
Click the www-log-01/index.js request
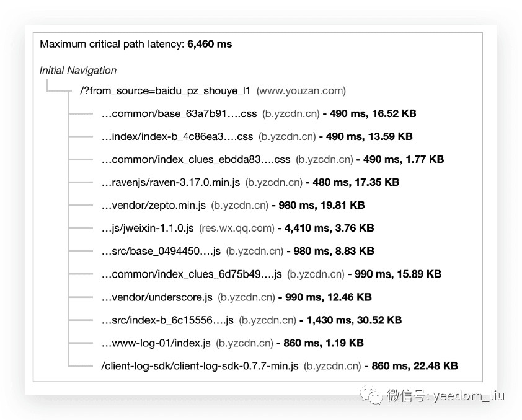click(x=156, y=343)
